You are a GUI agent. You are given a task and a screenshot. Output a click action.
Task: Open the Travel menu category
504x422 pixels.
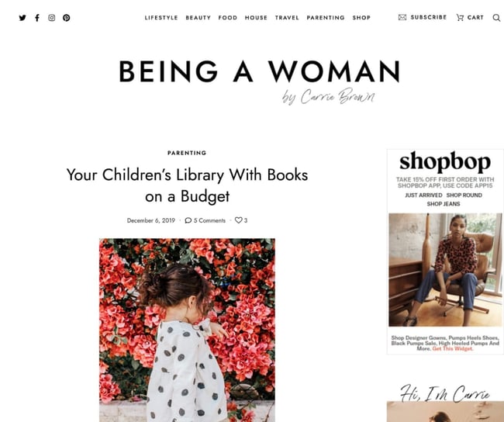click(x=287, y=18)
